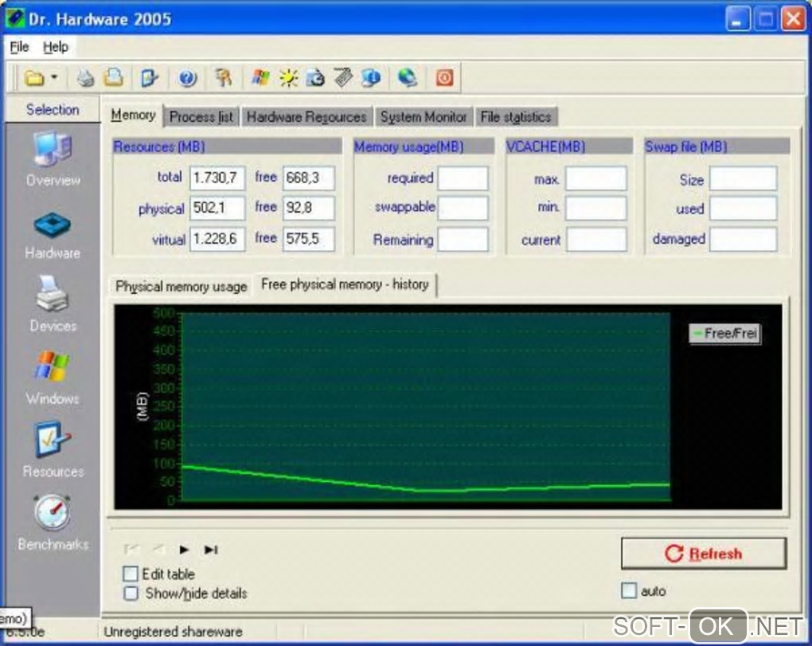812x646 pixels.
Task: Click the Swap file damaged field
Action: 743,239
